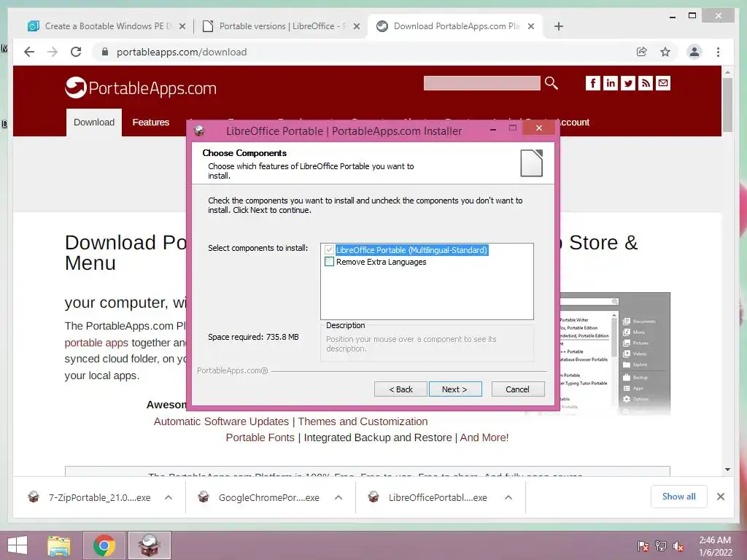
Task: Check Remove Extra Languages checkbox
Action: [329, 262]
